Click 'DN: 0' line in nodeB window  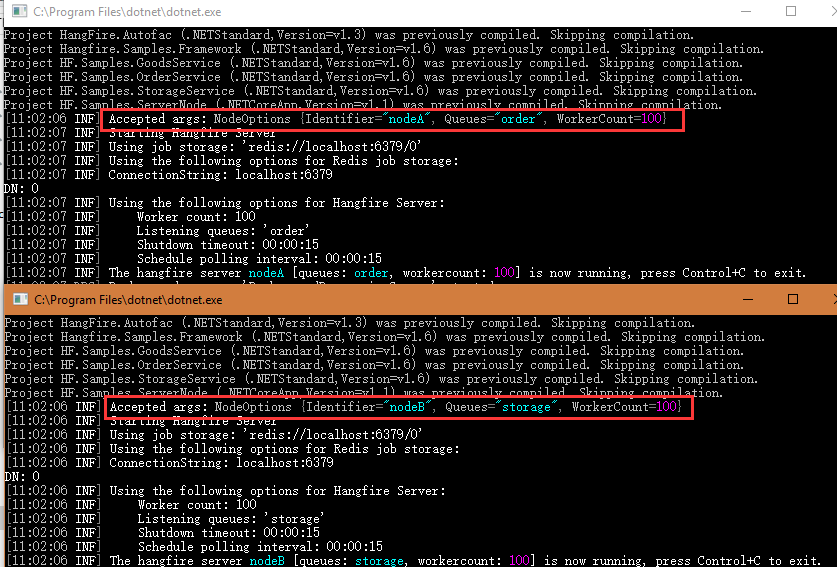[x=22, y=476]
